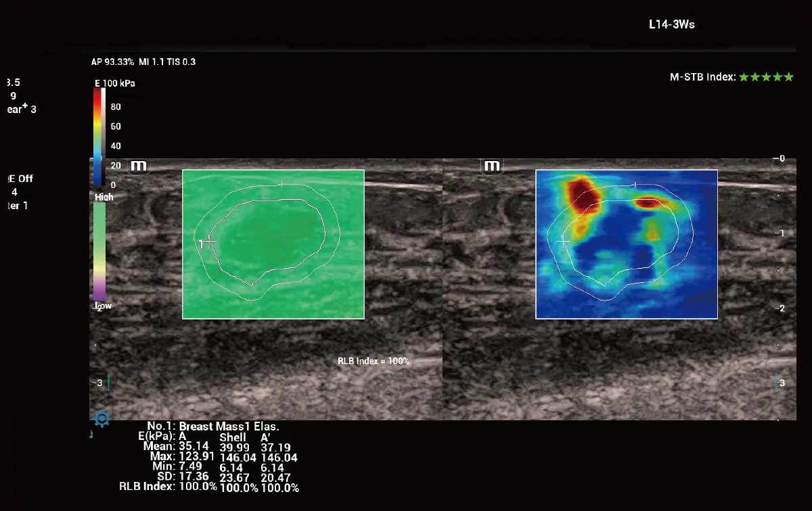Screen dimensions: 812x511
Task: Click the green M-STB Index stars
Action: pos(766,77)
